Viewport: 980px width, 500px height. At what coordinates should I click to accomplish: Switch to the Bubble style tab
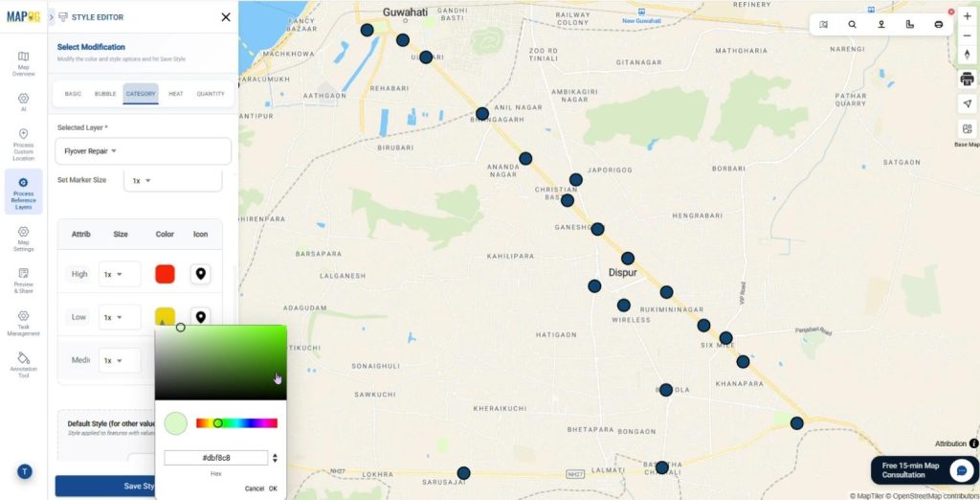[x=105, y=94]
